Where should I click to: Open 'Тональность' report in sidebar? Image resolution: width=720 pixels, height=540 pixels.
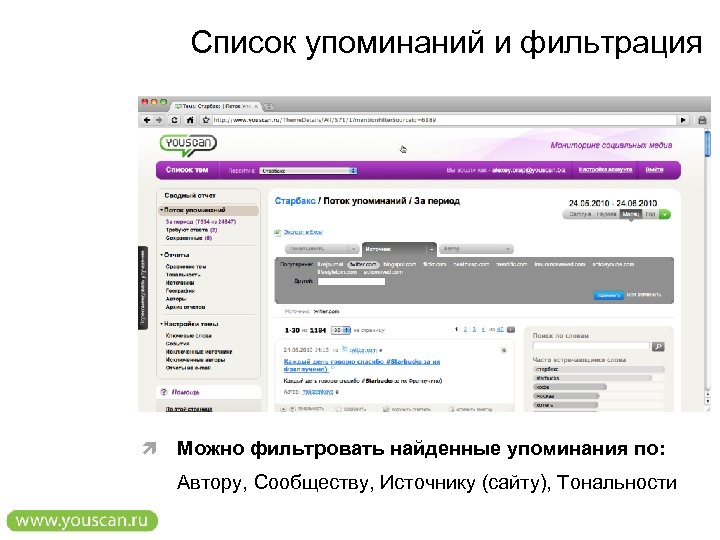[183, 275]
